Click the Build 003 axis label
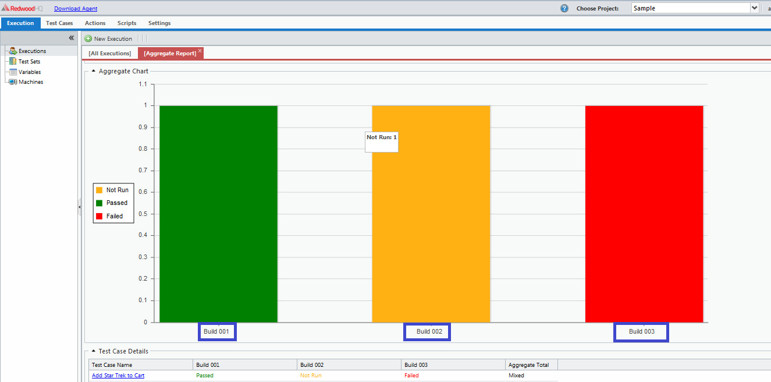 pos(641,332)
